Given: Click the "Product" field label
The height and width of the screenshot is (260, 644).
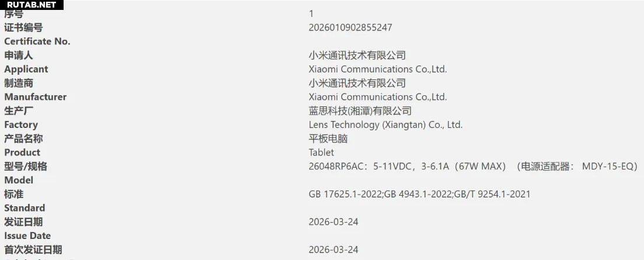Looking at the screenshot, I should [x=22, y=152].
